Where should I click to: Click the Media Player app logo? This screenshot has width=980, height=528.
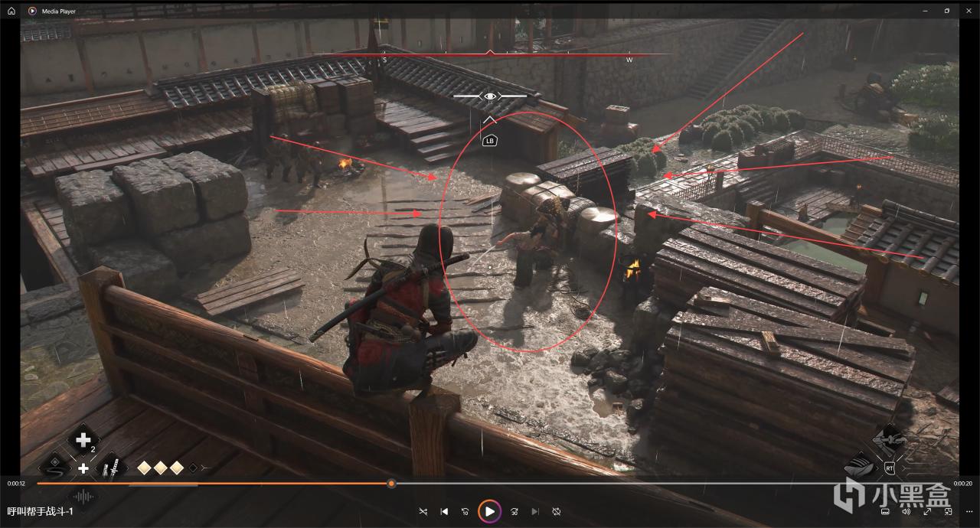tap(32, 11)
